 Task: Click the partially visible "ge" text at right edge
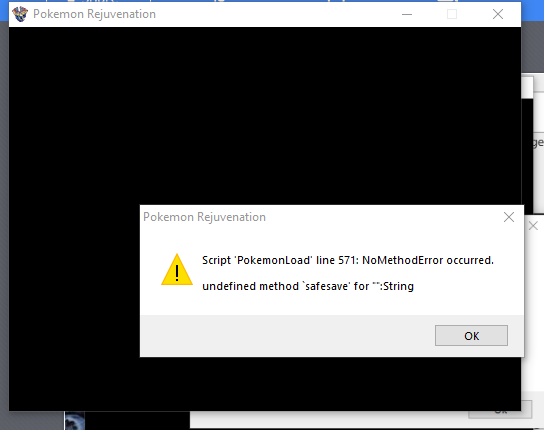(538, 142)
